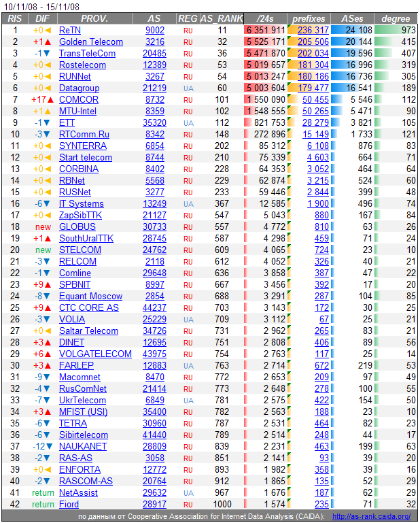Click the RIS column header
Screen dimensions: 420x523
15,18
